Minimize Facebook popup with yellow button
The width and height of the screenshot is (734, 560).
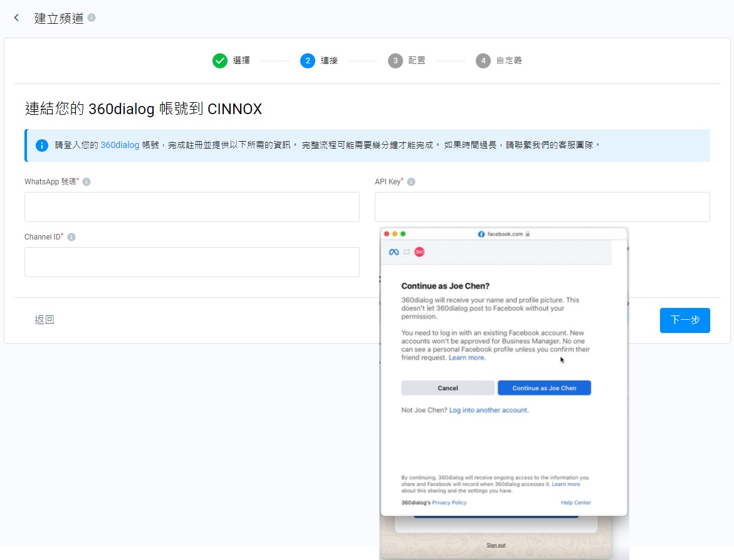(395, 234)
